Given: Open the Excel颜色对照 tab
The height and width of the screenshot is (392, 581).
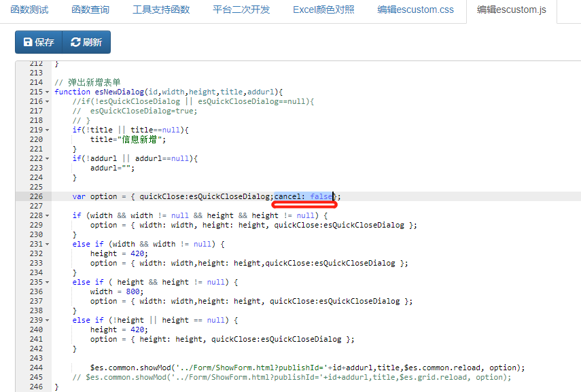Looking at the screenshot, I should (323, 10).
